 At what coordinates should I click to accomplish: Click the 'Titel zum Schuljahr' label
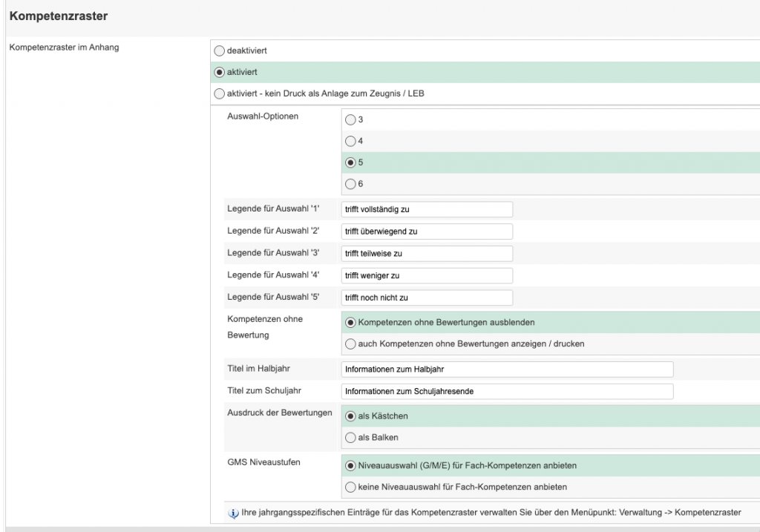(264, 390)
